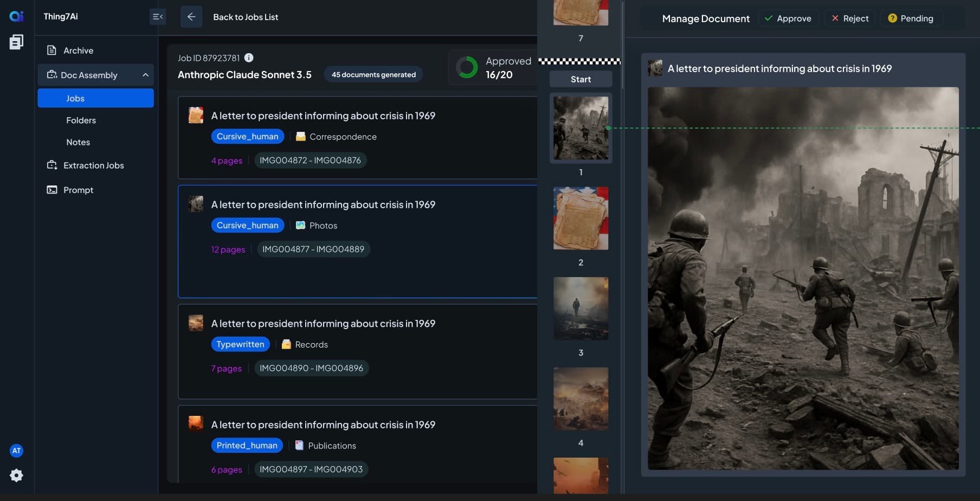Open the Typewritten Records document card
Screen dimensions: 980x501
point(358,351)
